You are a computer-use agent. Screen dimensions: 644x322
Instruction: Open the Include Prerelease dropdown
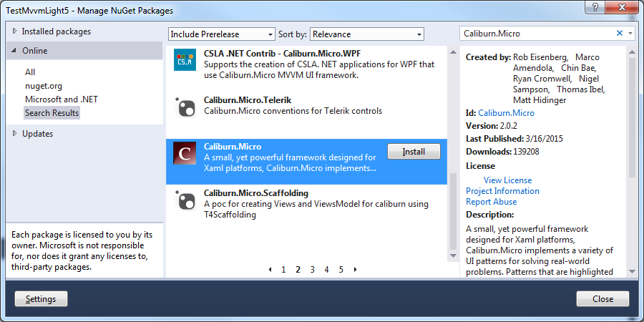pos(221,34)
